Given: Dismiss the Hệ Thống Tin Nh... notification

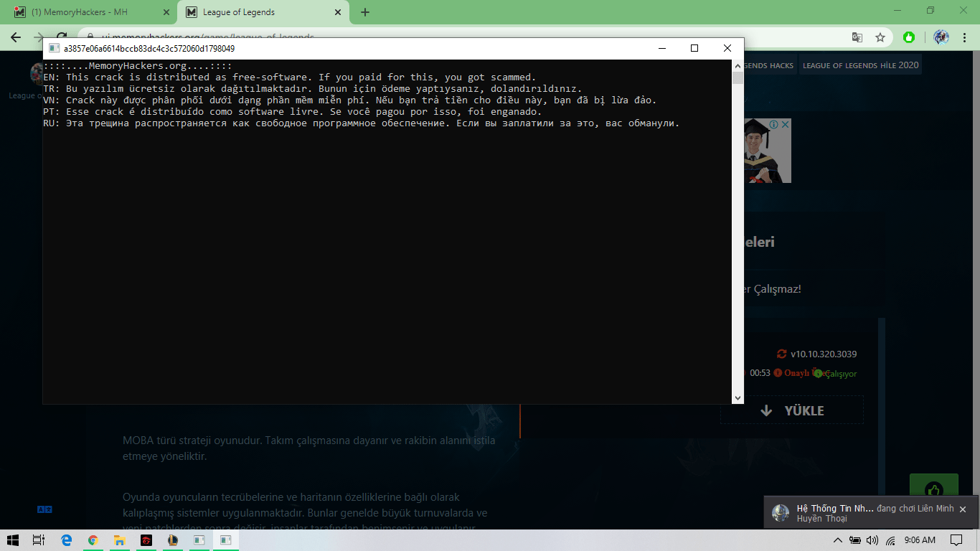Looking at the screenshot, I should [x=963, y=509].
